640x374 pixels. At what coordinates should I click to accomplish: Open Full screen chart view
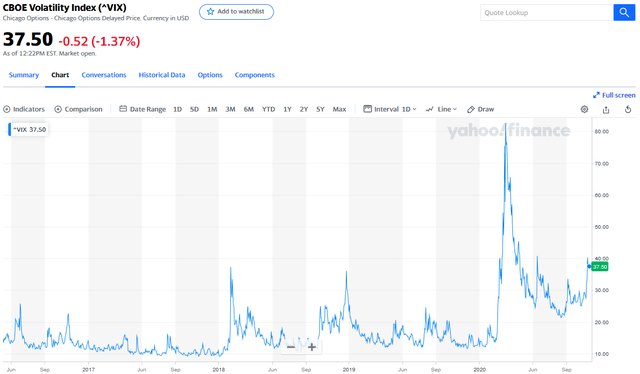coord(614,95)
